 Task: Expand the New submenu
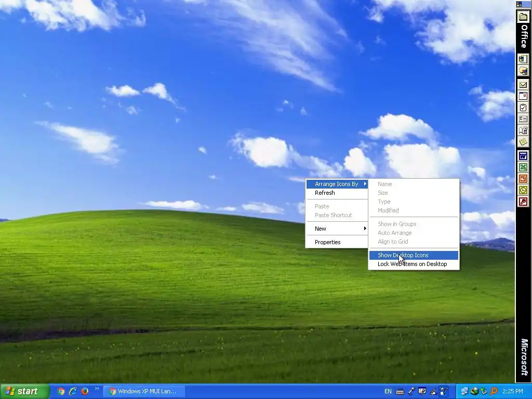pyautogui.click(x=337, y=229)
